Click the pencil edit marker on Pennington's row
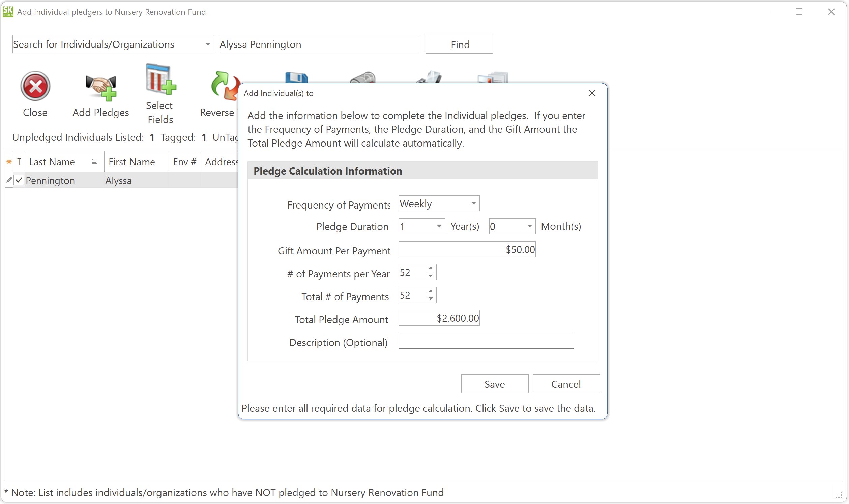The image size is (849, 504). [x=8, y=180]
